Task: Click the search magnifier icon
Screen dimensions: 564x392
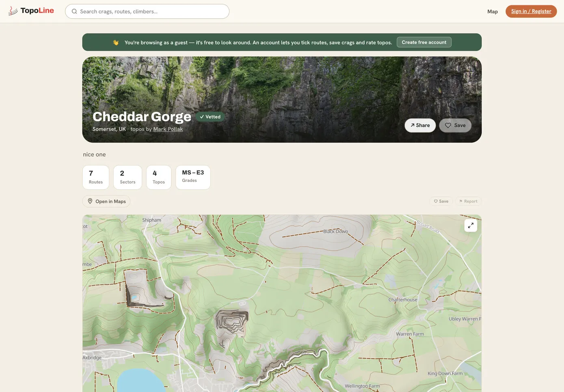Action: [74, 11]
